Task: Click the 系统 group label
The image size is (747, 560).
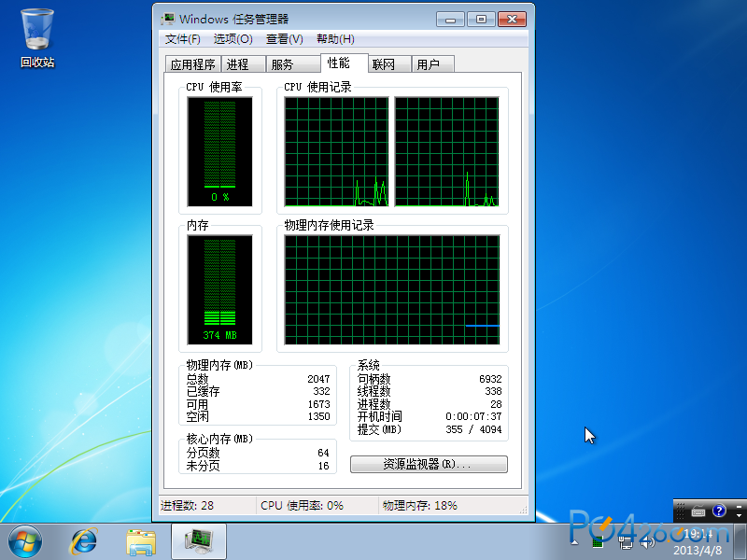Action: pos(368,365)
